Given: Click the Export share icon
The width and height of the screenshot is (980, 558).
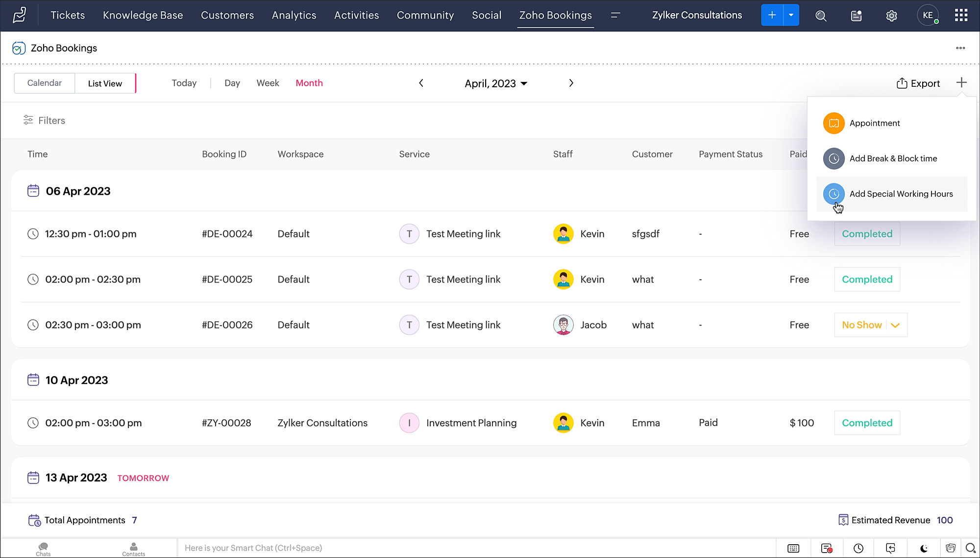Looking at the screenshot, I should coord(902,83).
